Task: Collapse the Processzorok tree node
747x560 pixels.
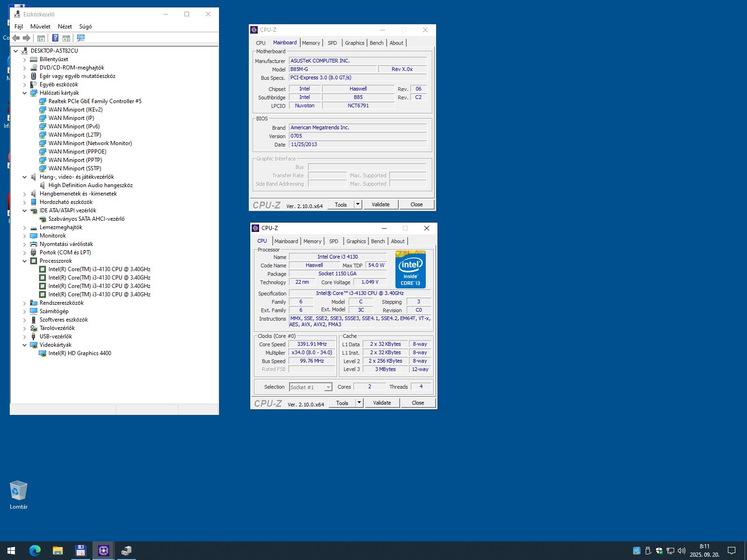Action: coord(25,261)
